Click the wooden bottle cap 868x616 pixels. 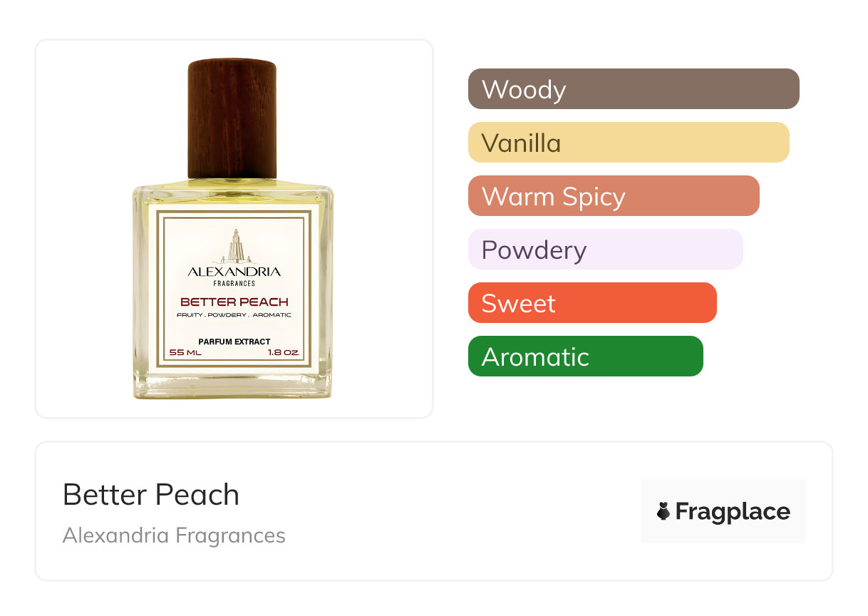pyautogui.click(x=232, y=118)
